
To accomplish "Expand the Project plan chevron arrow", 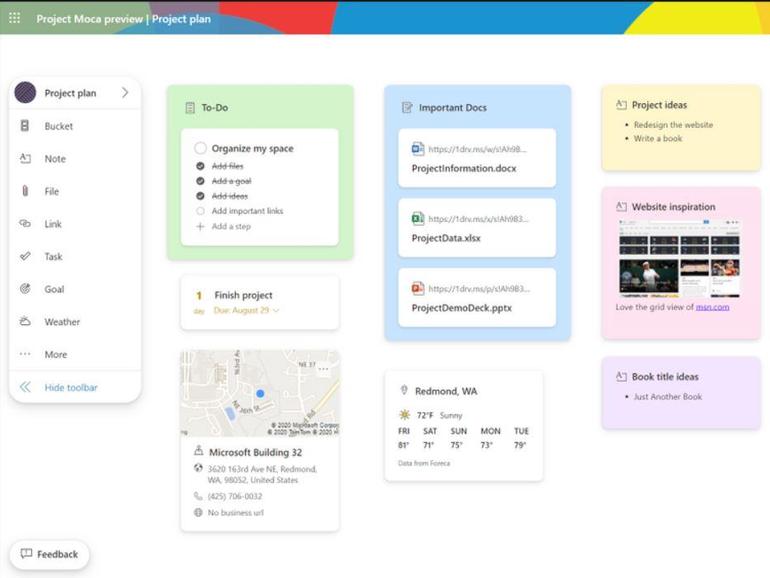I will point(125,92).
